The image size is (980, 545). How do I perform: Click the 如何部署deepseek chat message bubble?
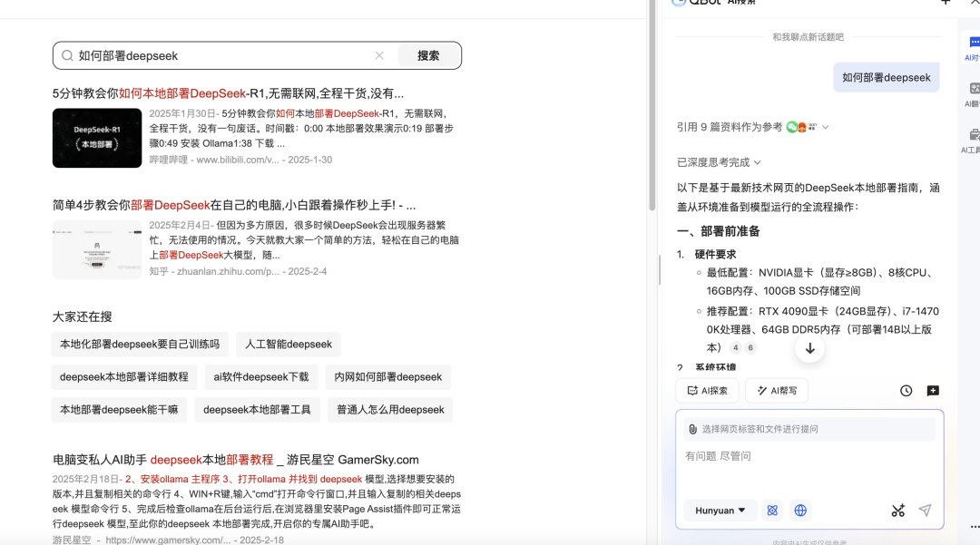(887, 77)
